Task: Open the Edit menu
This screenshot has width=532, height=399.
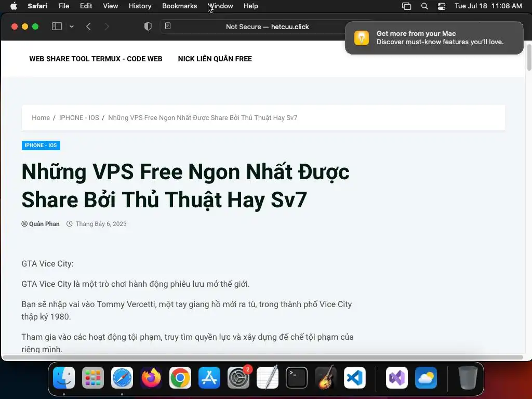Action: coord(86,6)
